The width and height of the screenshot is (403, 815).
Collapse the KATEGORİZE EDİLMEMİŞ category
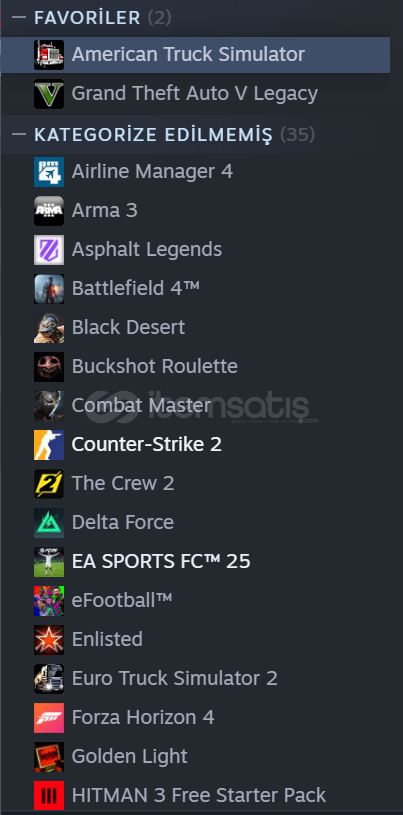(19, 135)
